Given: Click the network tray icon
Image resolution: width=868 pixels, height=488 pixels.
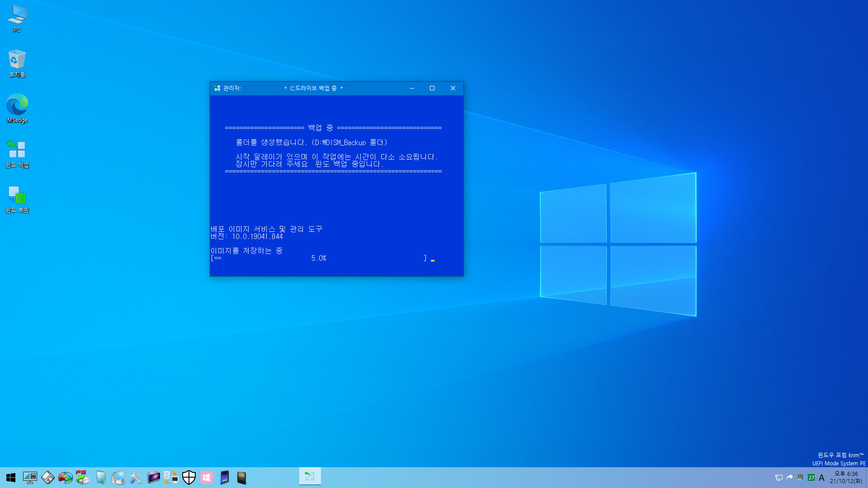Looking at the screenshot, I should (779, 478).
